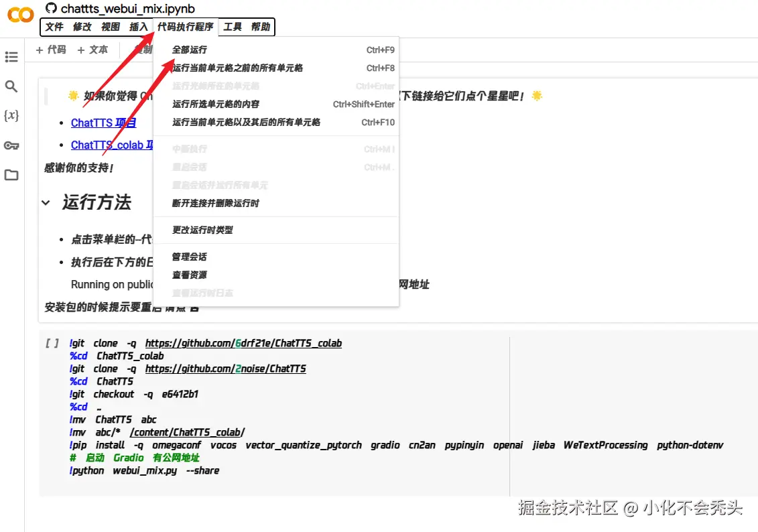
Task: Open the ChatTTS_colab link
Action: pyautogui.click(x=112, y=145)
